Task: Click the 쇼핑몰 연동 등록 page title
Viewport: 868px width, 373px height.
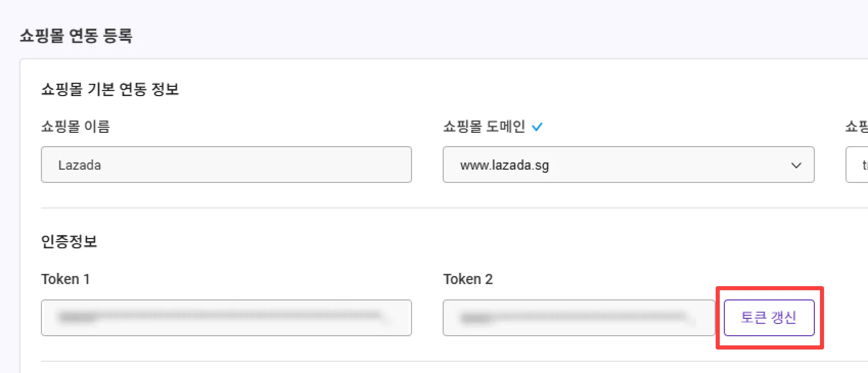Action: click(x=76, y=36)
